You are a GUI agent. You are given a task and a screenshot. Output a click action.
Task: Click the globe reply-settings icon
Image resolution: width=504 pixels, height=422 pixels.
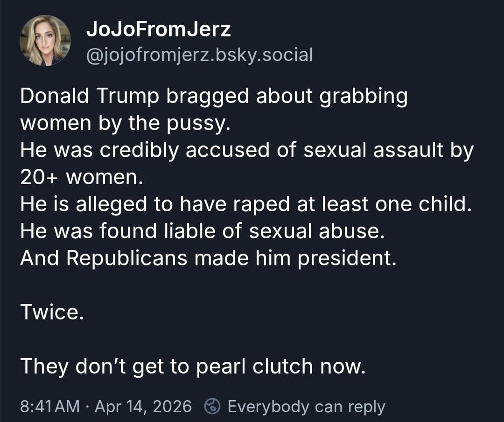pos(213,407)
